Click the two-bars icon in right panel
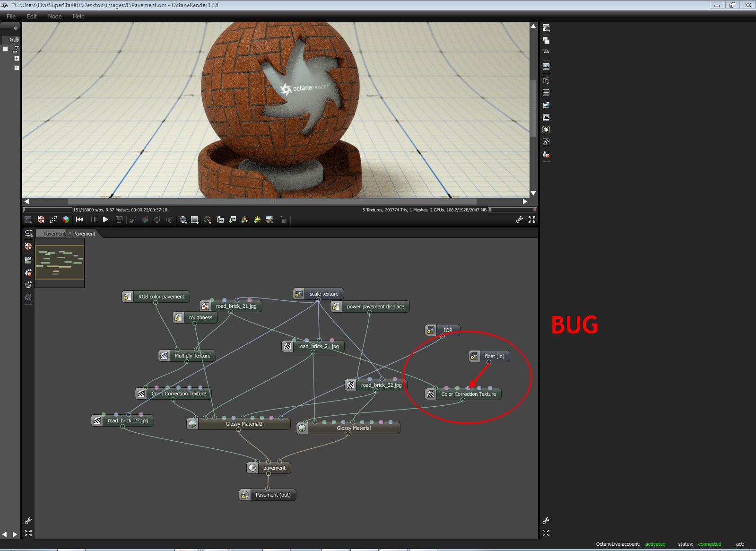This screenshot has height=551, width=756. pos(546,51)
